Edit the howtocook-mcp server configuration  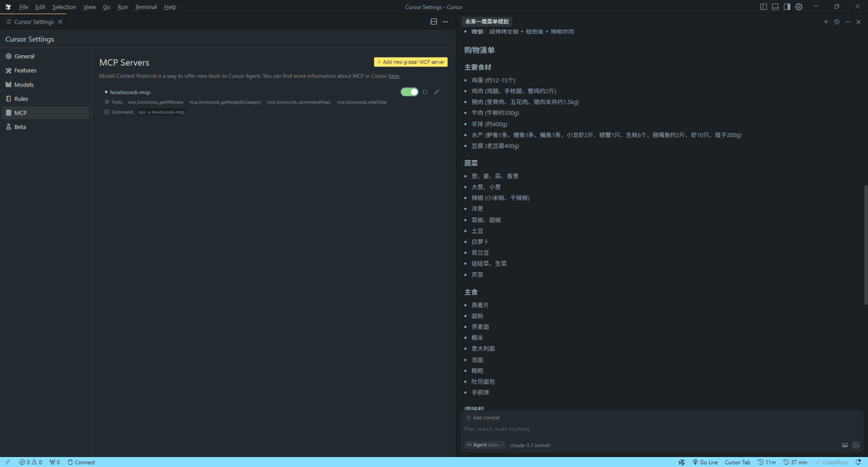coord(437,92)
